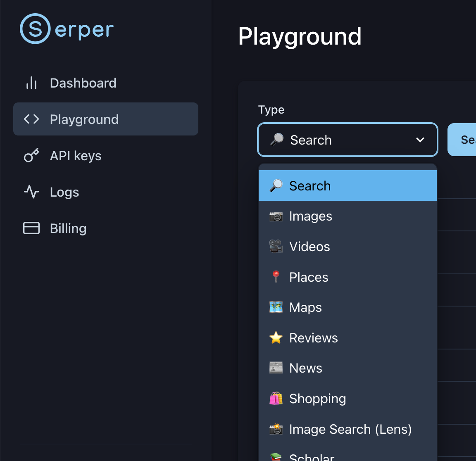Select Image Search (Lens) option
476x461 pixels.
pyautogui.click(x=347, y=429)
